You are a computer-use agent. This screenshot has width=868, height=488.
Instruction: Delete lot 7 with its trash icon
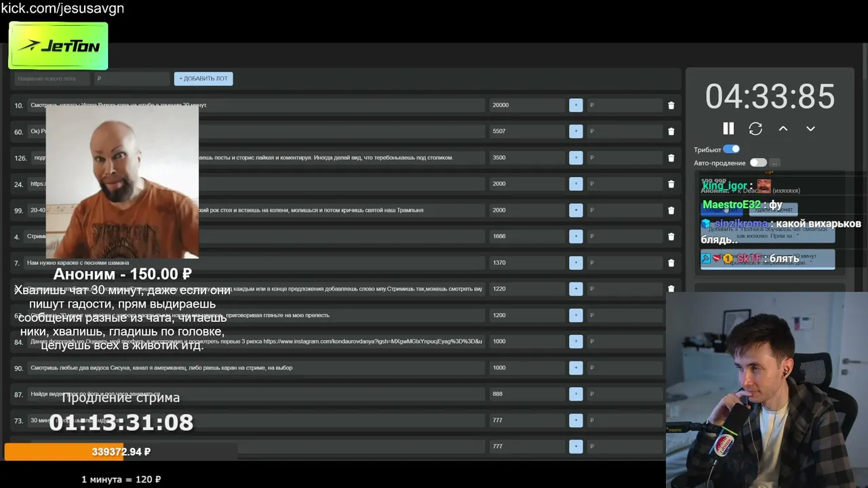coord(671,262)
